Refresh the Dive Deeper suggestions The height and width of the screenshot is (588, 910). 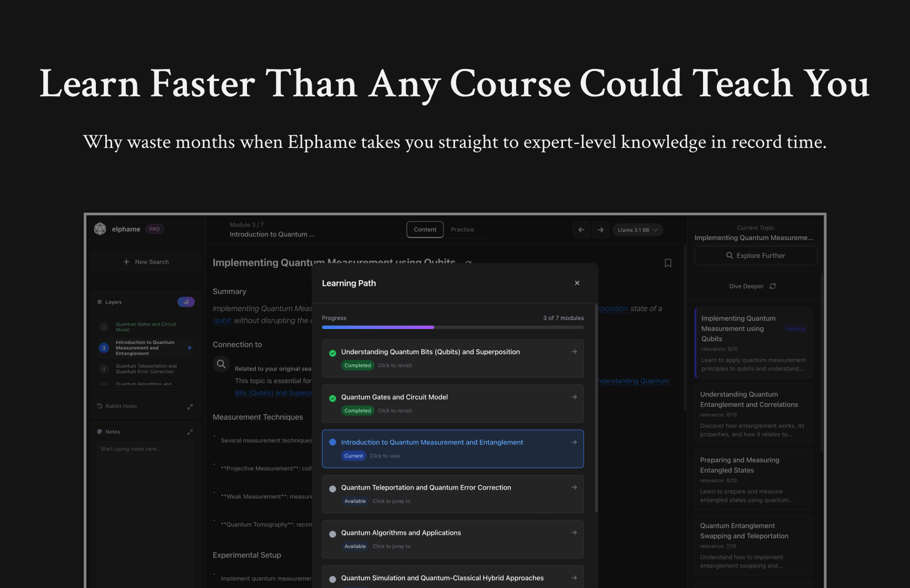[773, 286]
